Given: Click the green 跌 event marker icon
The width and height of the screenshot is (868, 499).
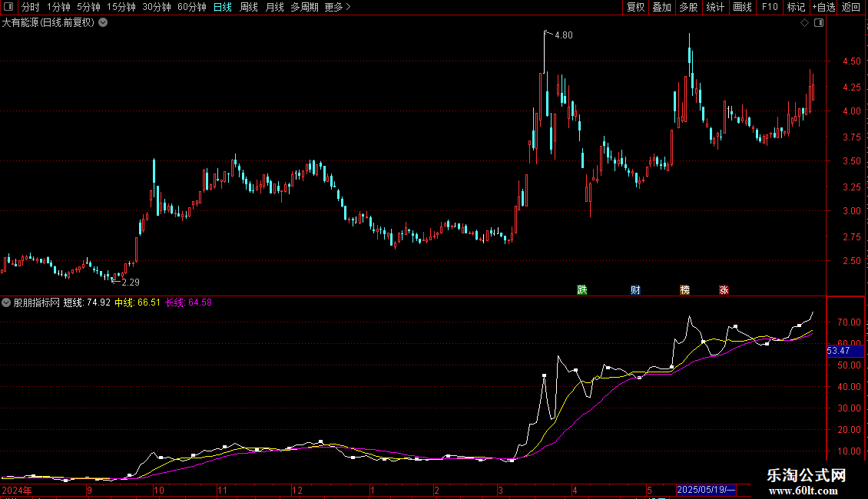Looking at the screenshot, I should coord(582,289).
